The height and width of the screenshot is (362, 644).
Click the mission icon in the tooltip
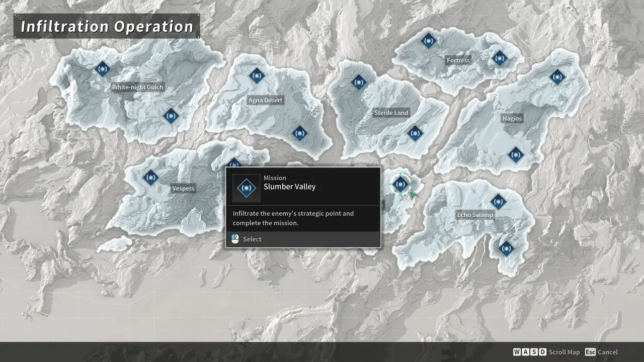click(x=246, y=188)
